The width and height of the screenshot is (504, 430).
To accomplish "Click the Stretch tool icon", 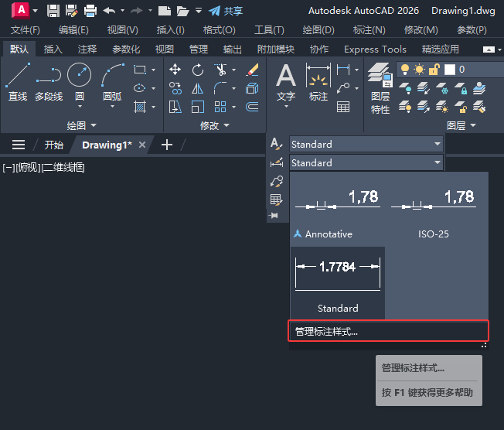I will (x=175, y=107).
